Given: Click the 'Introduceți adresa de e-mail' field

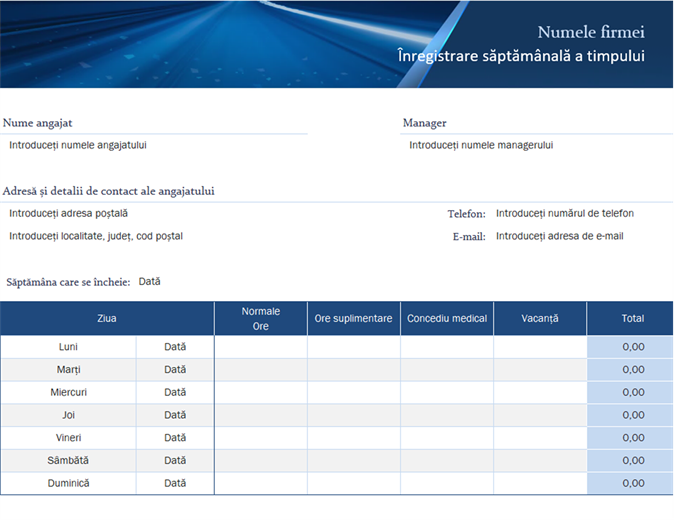Looking at the screenshot, I should (x=560, y=236).
